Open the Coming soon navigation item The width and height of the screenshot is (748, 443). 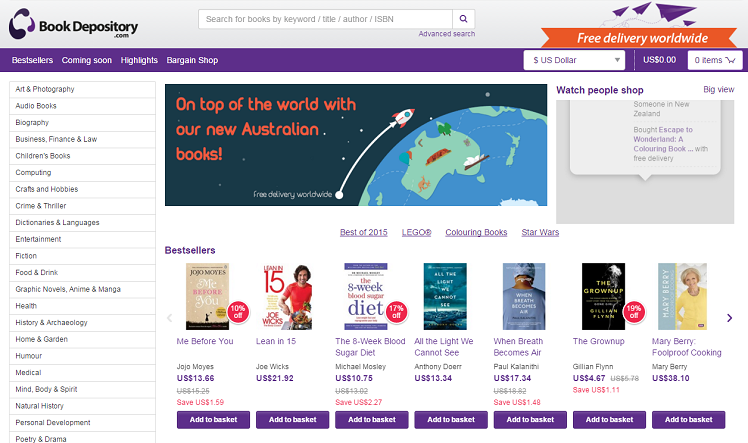(x=86, y=60)
